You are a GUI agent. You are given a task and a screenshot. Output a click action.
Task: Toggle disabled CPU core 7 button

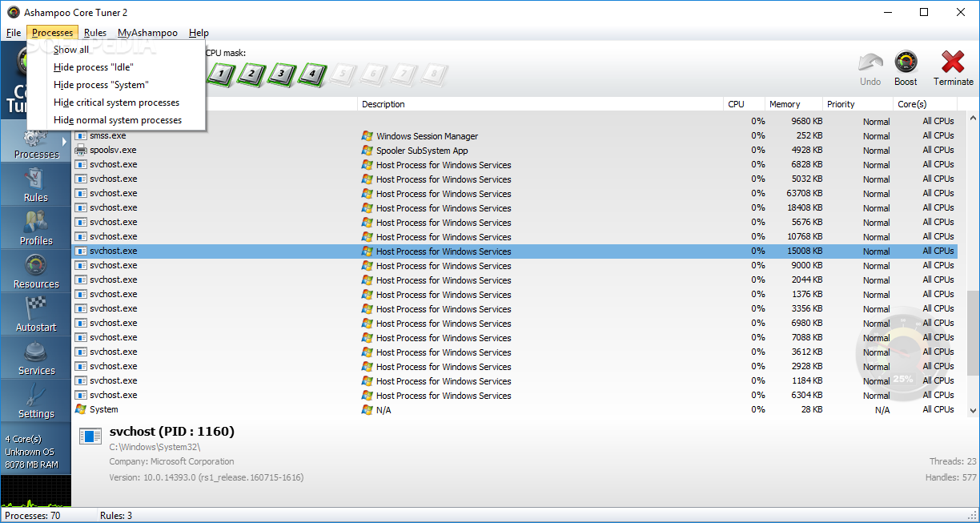(403, 75)
